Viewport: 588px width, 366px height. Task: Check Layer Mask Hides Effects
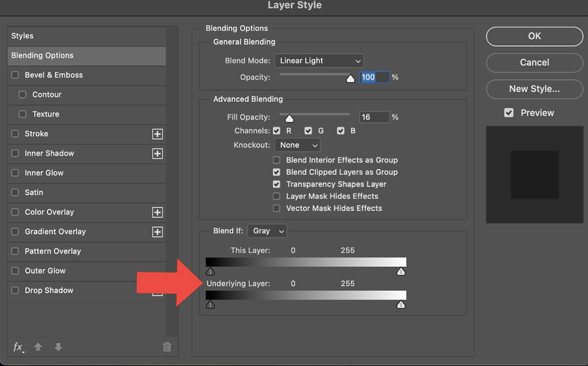tap(276, 196)
